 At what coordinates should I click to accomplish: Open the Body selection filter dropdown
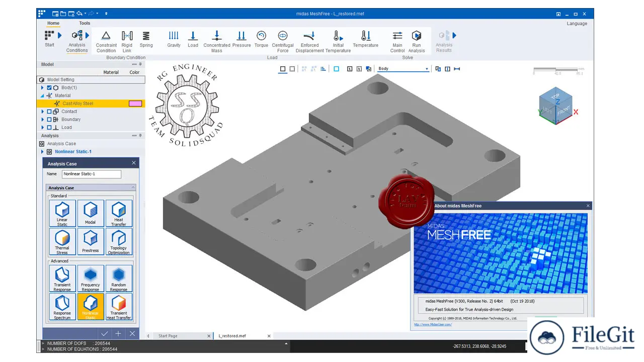403,69
